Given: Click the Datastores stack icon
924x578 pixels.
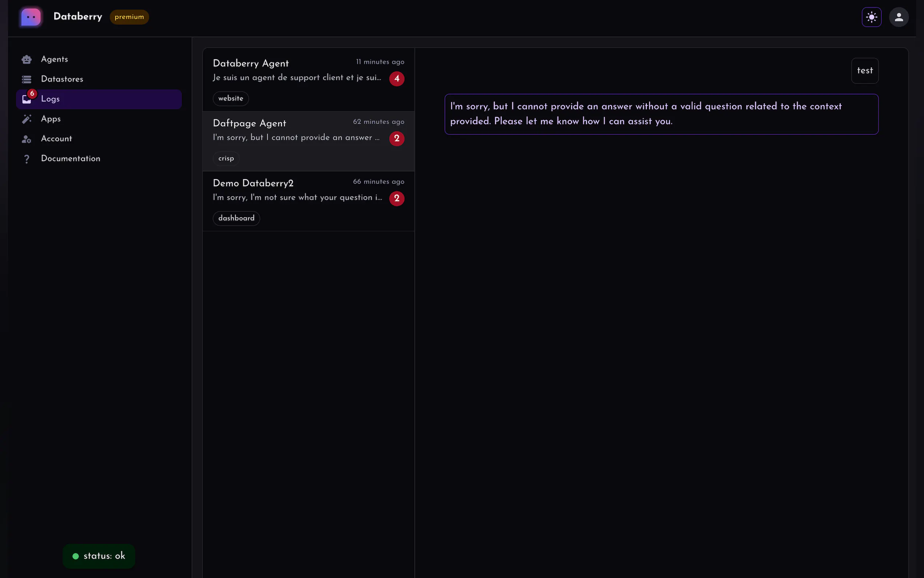Looking at the screenshot, I should 26,79.
